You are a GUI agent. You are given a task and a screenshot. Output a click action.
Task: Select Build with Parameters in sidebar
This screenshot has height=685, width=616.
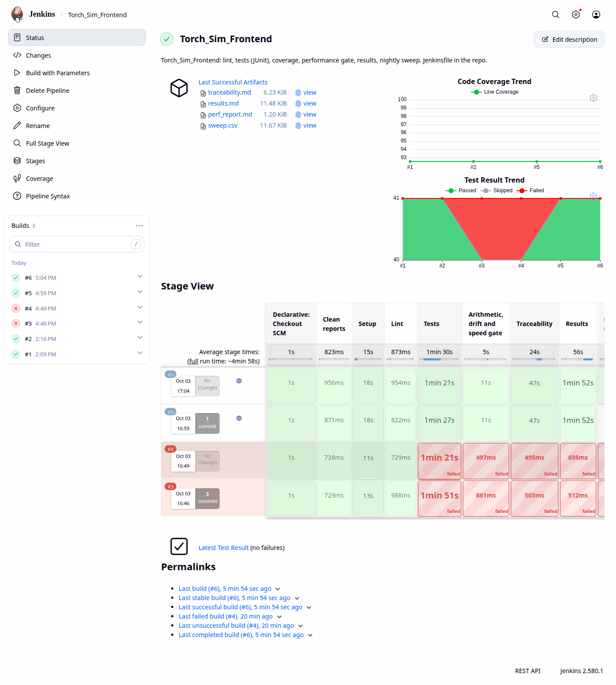click(x=77, y=73)
